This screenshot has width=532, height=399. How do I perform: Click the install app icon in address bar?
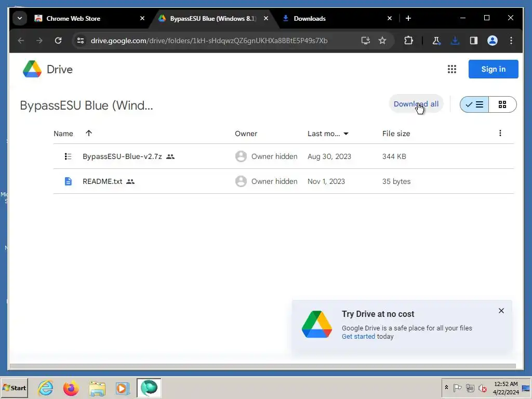[365, 41]
